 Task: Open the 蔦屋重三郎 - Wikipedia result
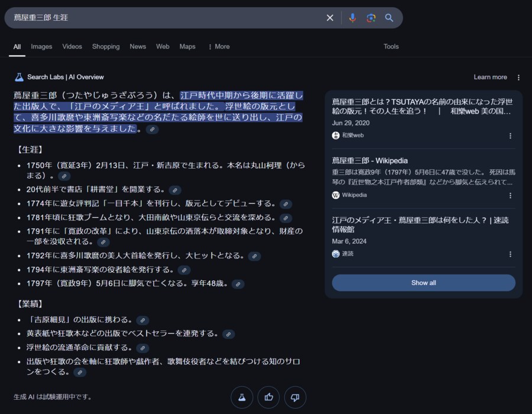click(369, 160)
